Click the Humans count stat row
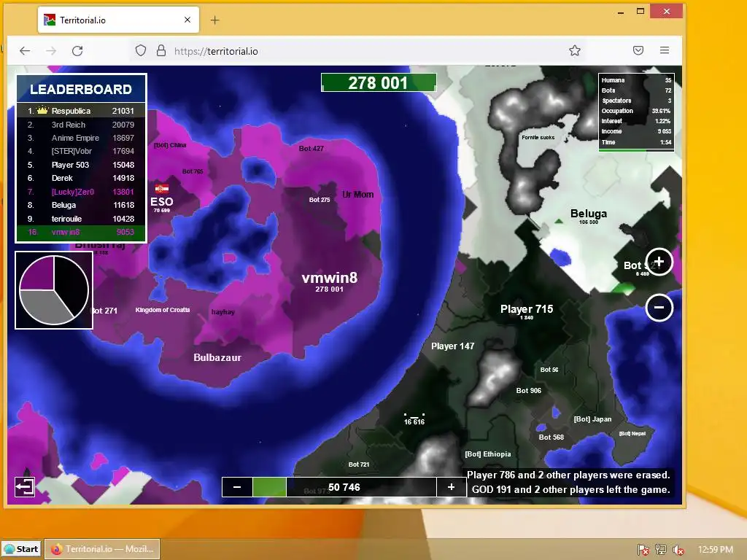 click(636, 80)
